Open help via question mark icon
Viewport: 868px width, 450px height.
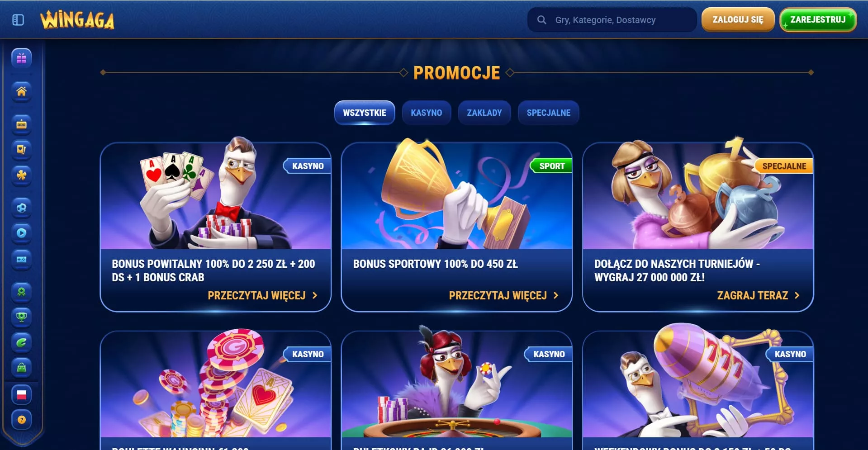21,420
